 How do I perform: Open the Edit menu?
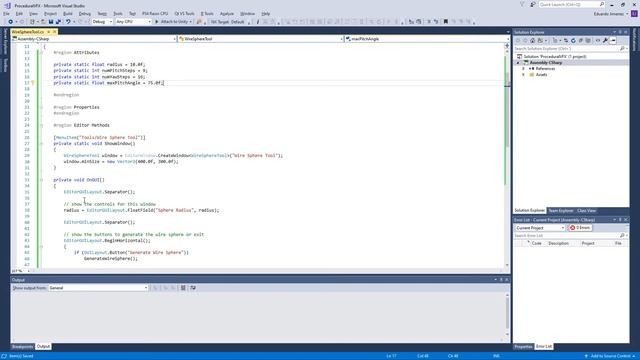(x=19, y=13)
